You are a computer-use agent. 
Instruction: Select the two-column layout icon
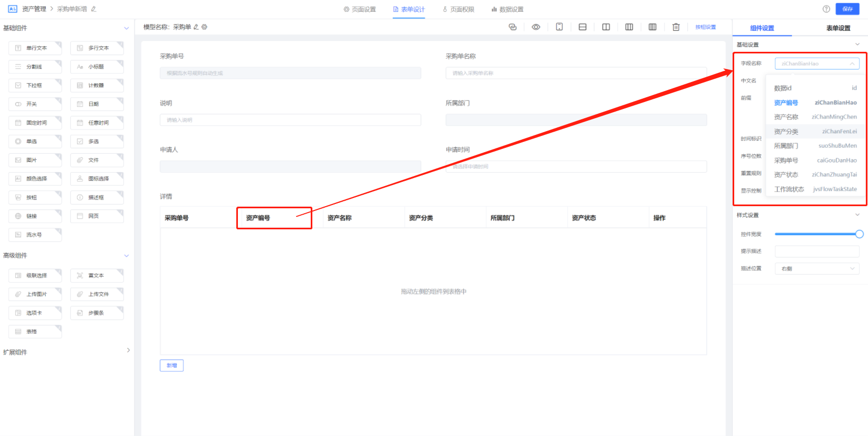tap(606, 27)
